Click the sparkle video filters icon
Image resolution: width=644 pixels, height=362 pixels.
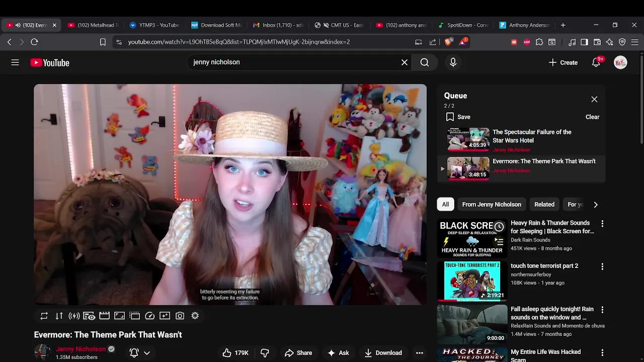coord(165,316)
